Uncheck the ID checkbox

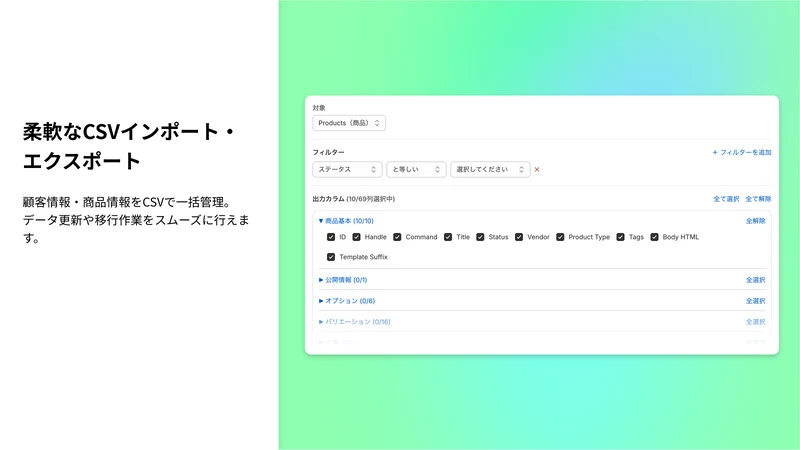point(331,237)
